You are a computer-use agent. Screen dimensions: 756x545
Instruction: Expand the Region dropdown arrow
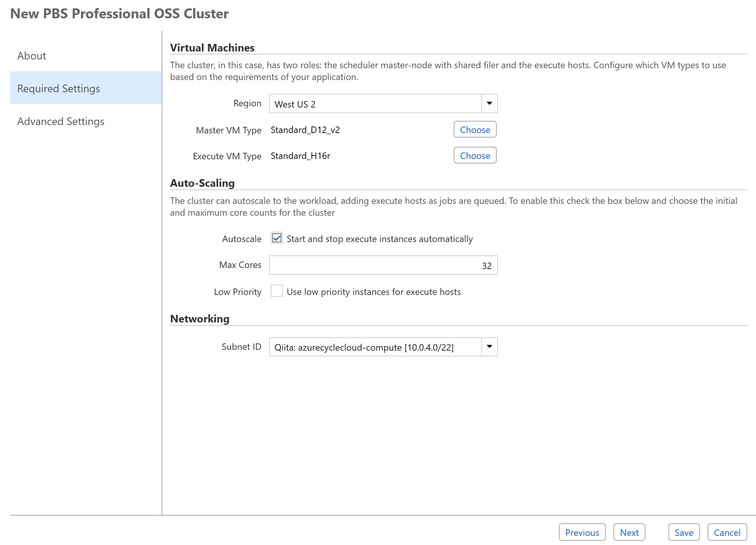[489, 103]
